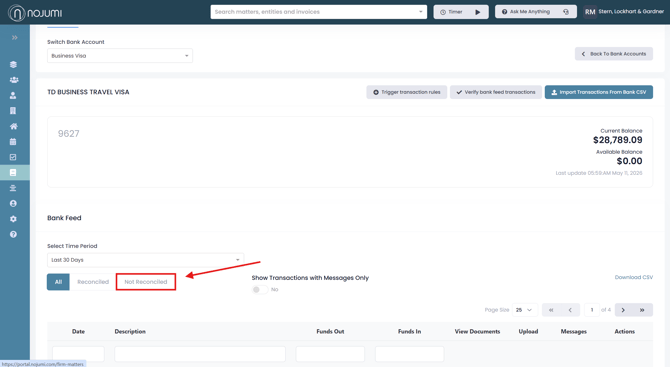This screenshot has width=670, height=367.
Task: Click the account number 9627
Action: [69, 134]
